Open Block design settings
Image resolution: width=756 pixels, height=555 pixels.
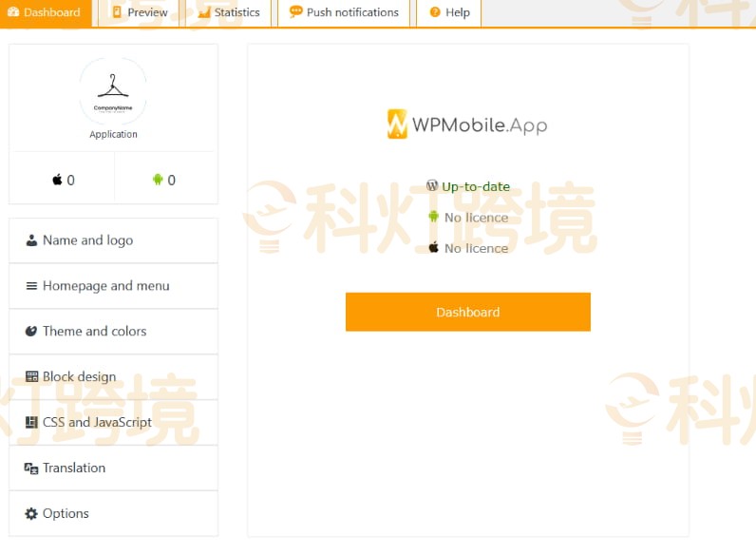tap(113, 376)
